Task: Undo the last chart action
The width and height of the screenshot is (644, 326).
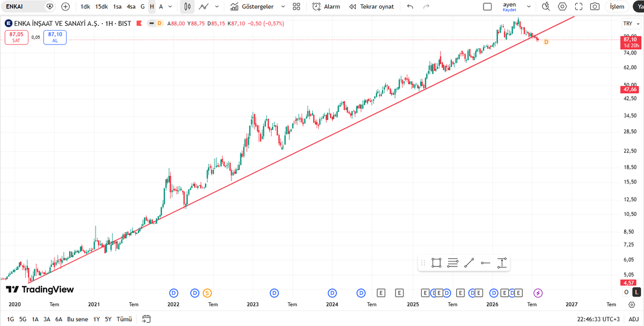Action: (411, 6)
